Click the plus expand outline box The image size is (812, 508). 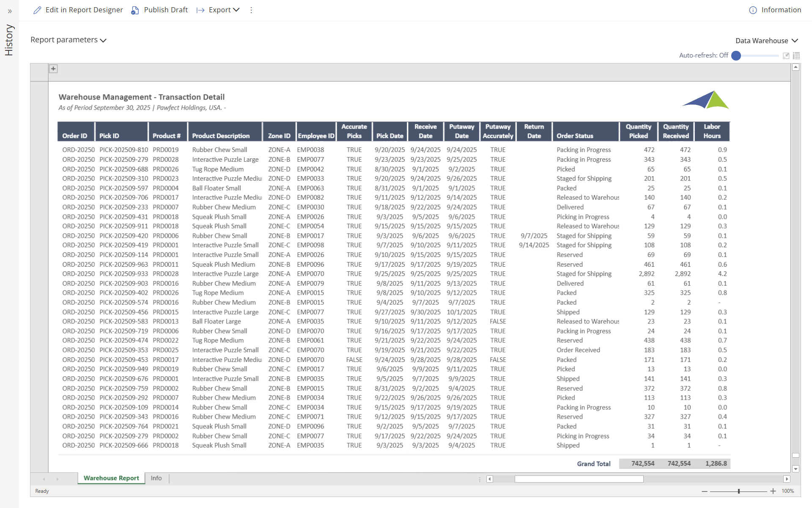coord(53,69)
